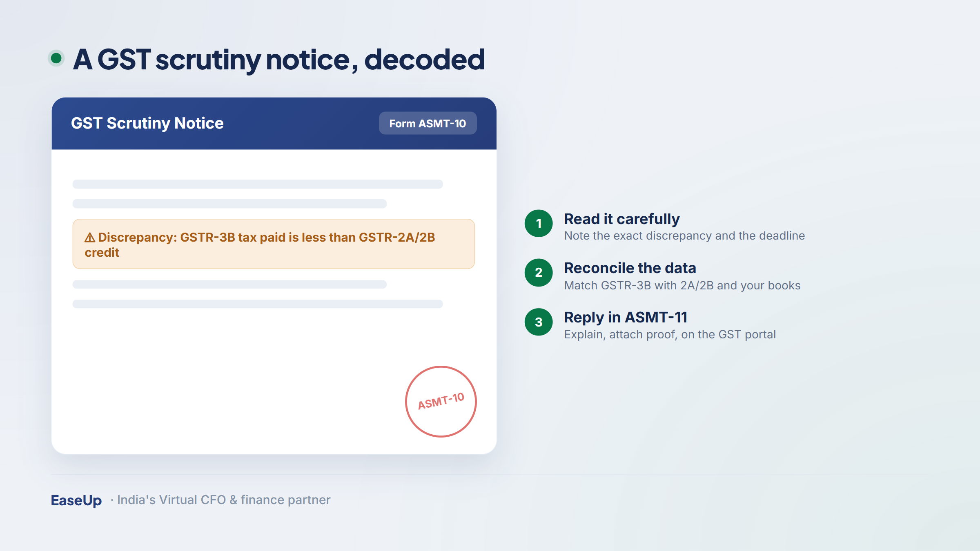Click 'Match GSTR-3B with 2A/2B and your books'
Viewport: 980px width, 551px height.
pos(682,285)
